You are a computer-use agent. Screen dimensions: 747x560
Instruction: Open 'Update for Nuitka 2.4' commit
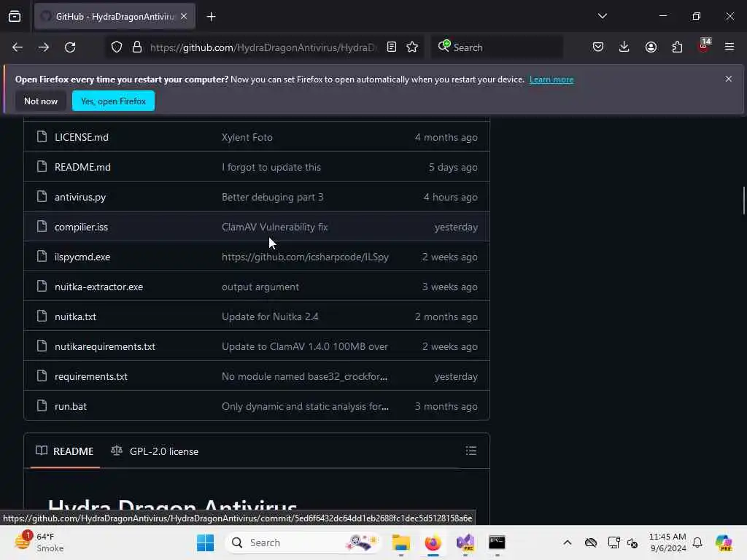tap(270, 316)
